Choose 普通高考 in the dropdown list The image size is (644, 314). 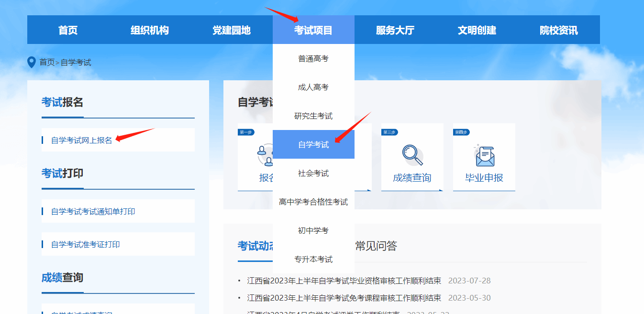coord(313,58)
